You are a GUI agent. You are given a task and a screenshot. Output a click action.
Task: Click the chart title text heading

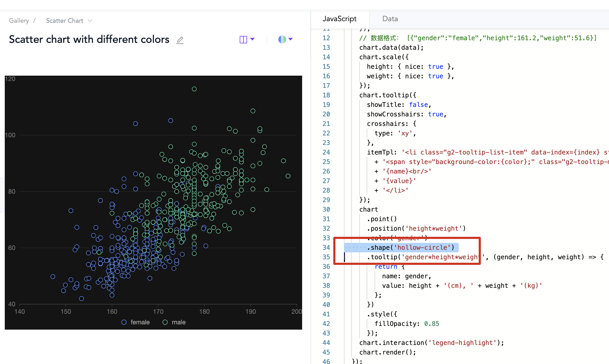click(x=89, y=39)
